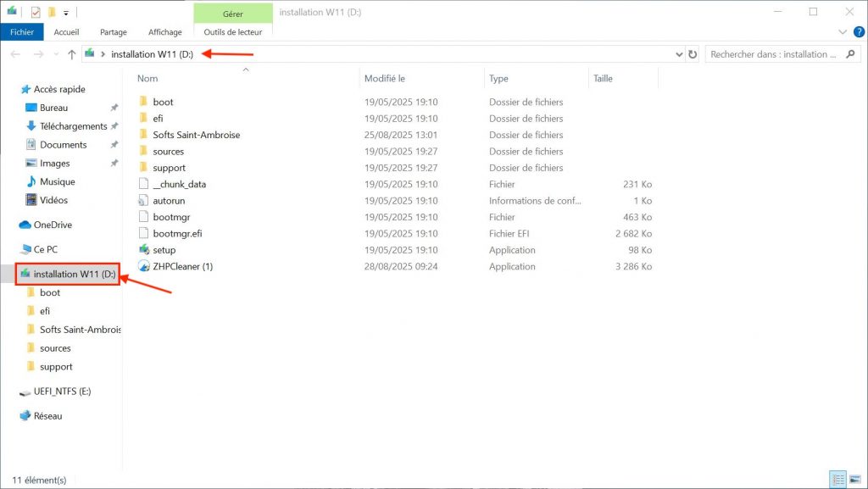The image size is (868, 489).
Task: Open Vidéos in the navigation pane
Action: [x=53, y=200]
